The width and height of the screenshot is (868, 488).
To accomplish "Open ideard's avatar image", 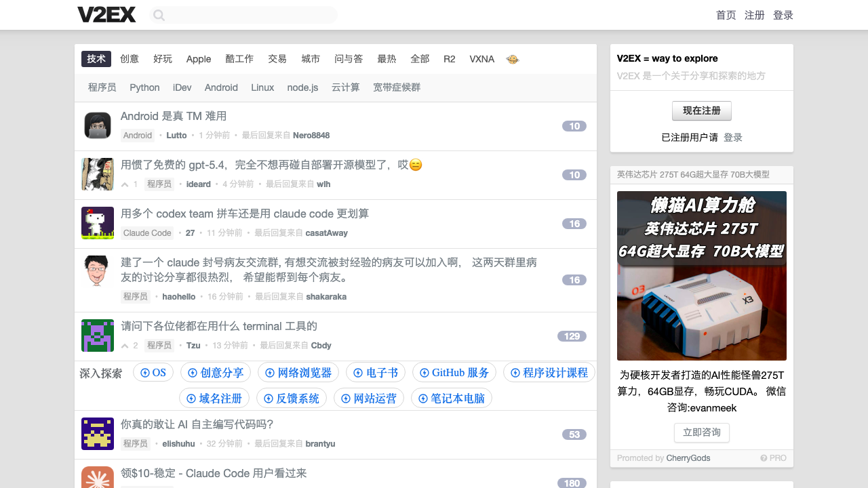I will tap(98, 174).
